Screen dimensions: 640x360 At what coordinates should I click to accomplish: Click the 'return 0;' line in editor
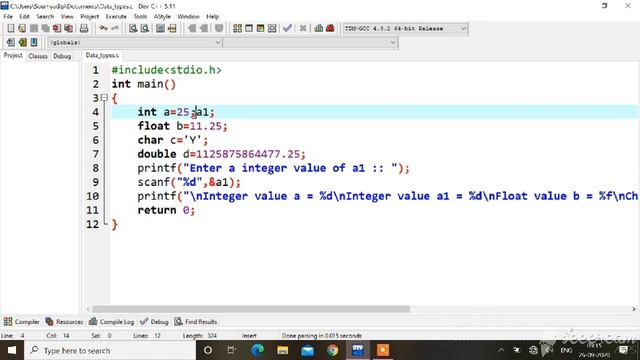point(166,210)
